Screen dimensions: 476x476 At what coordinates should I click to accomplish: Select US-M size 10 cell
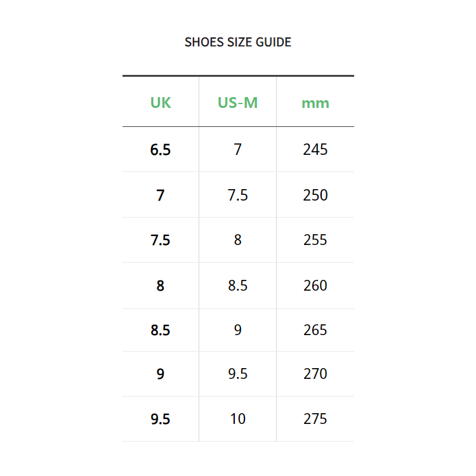pos(237,419)
